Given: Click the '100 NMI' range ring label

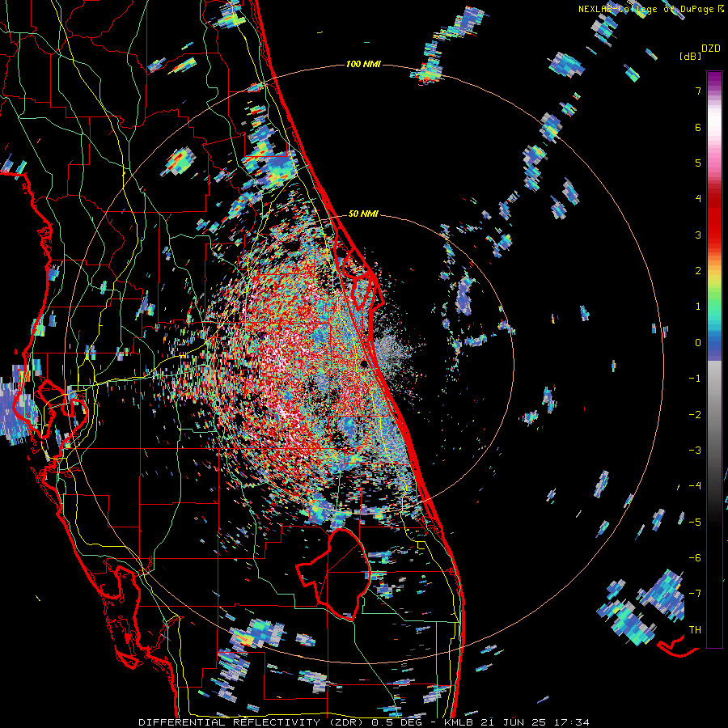Looking at the screenshot, I should (x=363, y=64).
